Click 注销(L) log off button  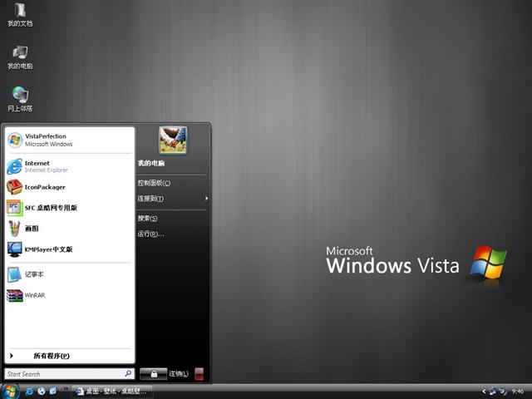[x=179, y=374]
